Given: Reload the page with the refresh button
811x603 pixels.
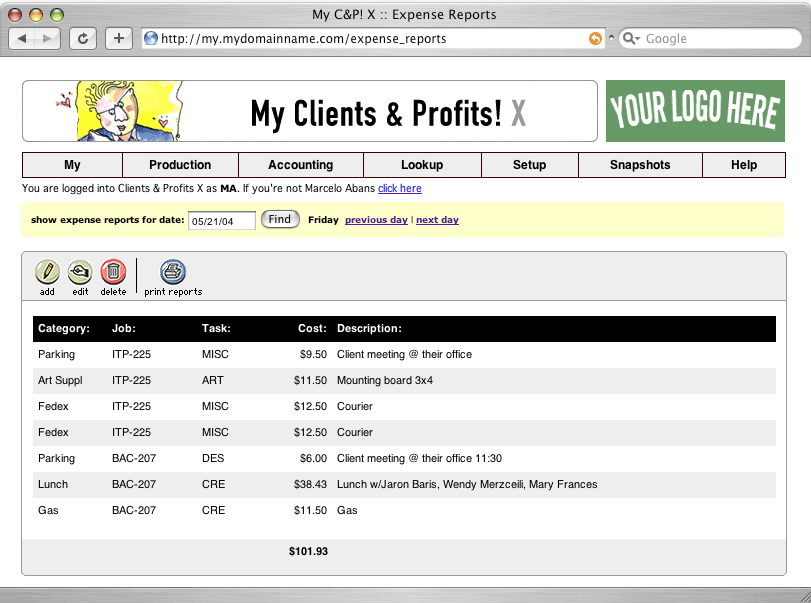Looking at the screenshot, I should tap(82, 38).
